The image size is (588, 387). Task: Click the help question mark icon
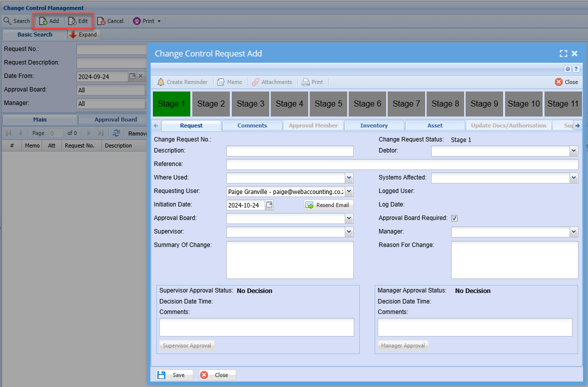click(576, 69)
